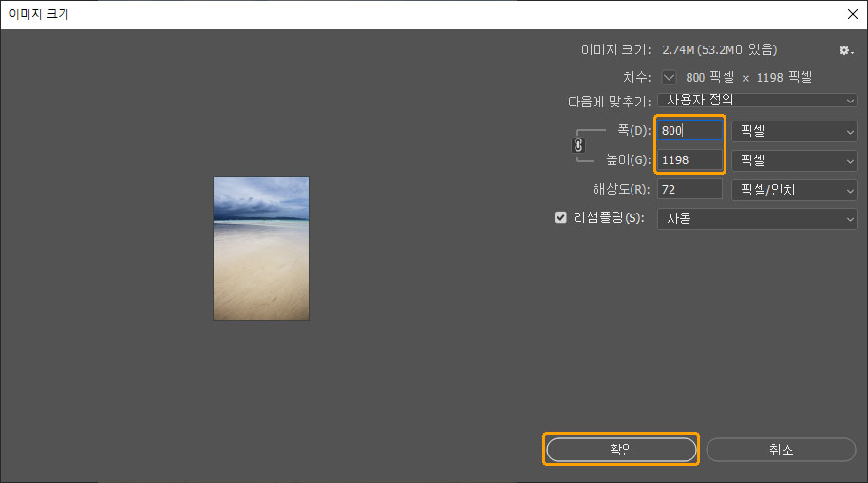Click the 800 픽셀 × 1198 픽셀 dimension text
This screenshot has width=868, height=483.
click(x=748, y=77)
